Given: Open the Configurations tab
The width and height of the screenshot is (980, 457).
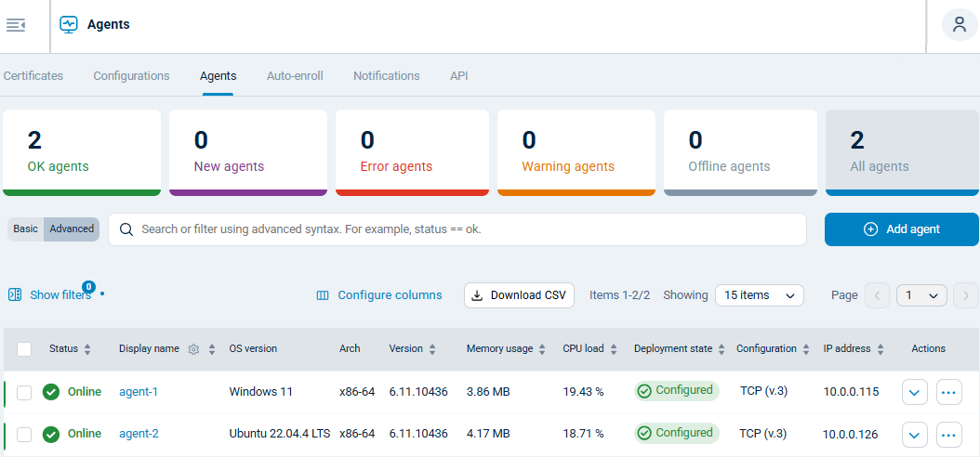Looking at the screenshot, I should click(x=131, y=76).
